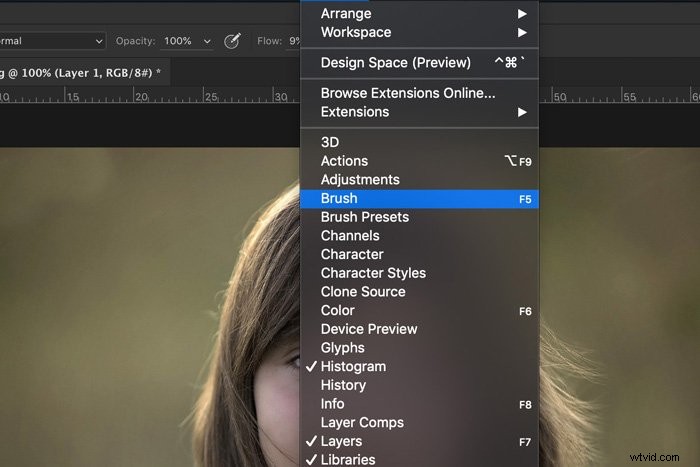
Task: Open the blend mode dropdown
Action: [x=51, y=41]
